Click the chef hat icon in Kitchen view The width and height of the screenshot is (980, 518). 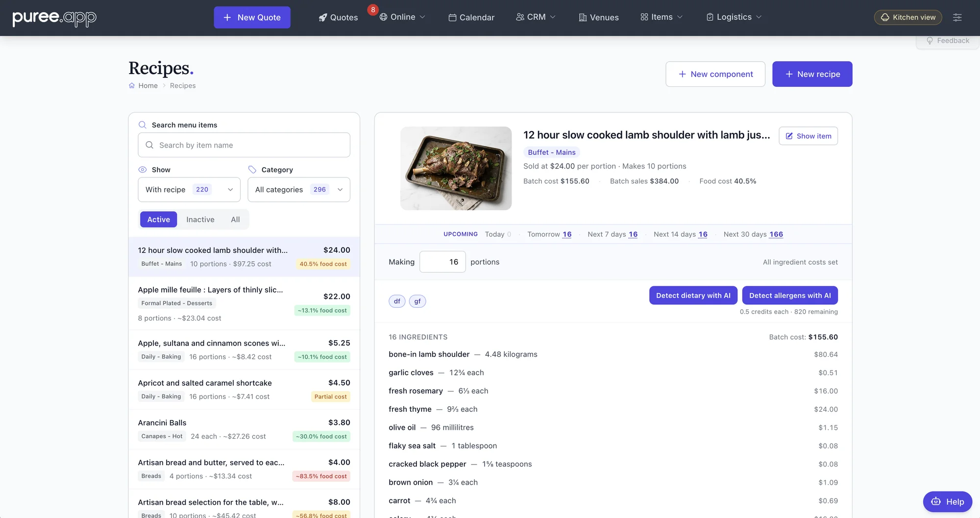[x=885, y=17]
